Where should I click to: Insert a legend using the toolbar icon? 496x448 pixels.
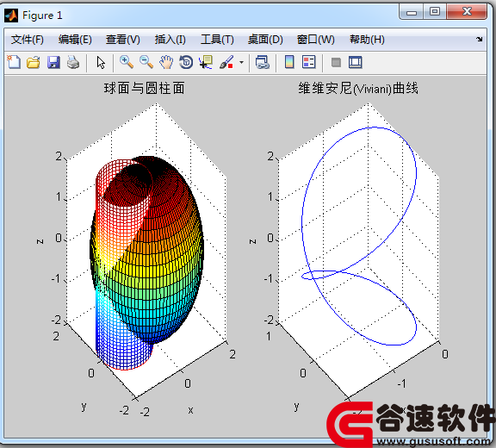tap(309, 62)
